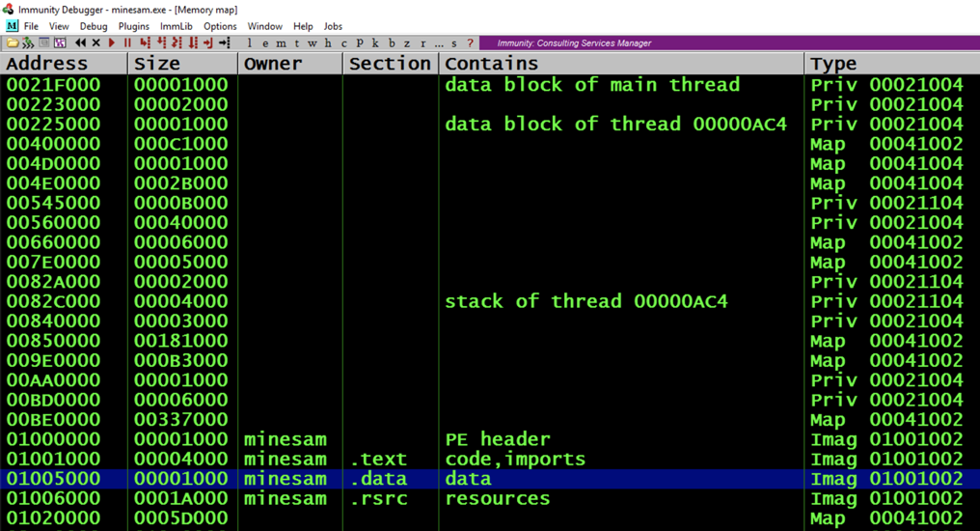Click Immunity Consulting Services Manager banner

click(574, 43)
